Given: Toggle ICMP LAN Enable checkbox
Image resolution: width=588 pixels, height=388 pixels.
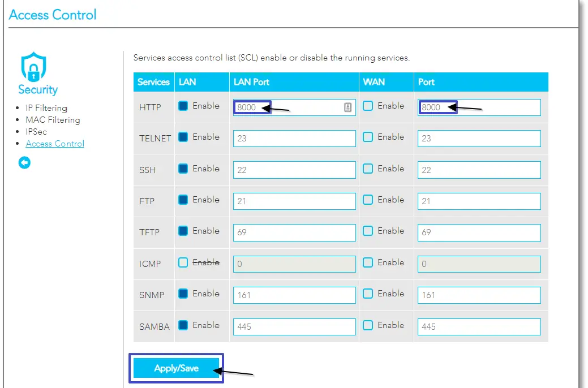Looking at the screenshot, I should click(183, 262).
